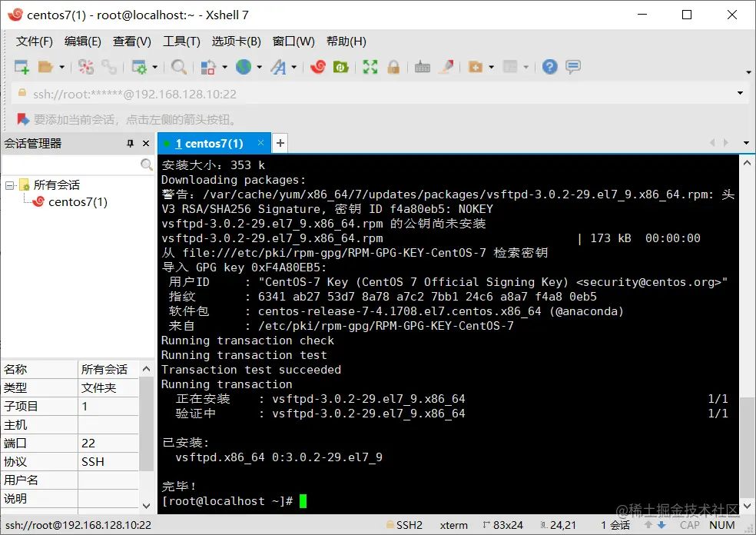Launch Xshell via the red swirl toolbar icon
Viewport: 756px width, 535px height.
click(318, 67)
